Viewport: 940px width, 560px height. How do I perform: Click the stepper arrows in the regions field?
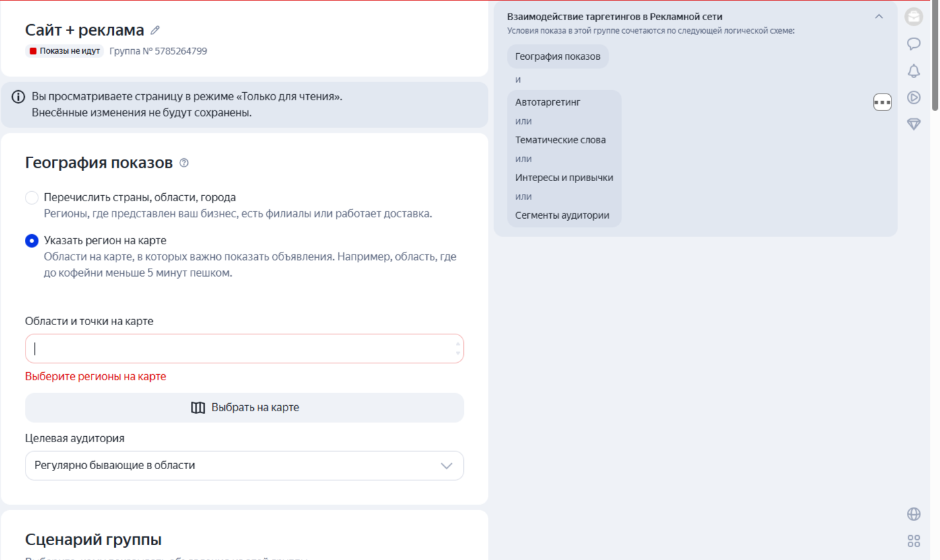pyautogui.click(x=458, y=349)
